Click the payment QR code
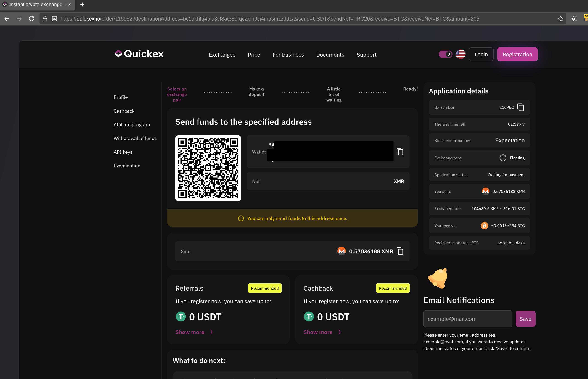The image size is (588, 379). click(x=208, y=168)
